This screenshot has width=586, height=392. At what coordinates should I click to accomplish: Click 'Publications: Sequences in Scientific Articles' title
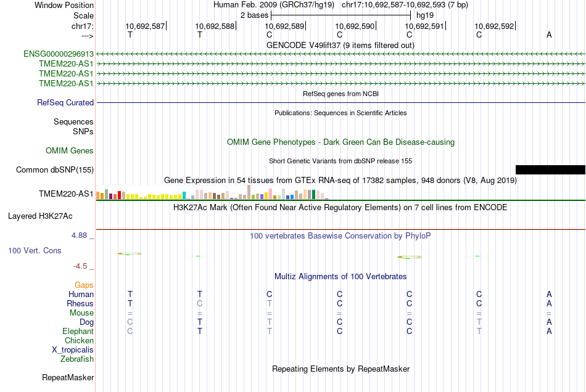point(340,113)
